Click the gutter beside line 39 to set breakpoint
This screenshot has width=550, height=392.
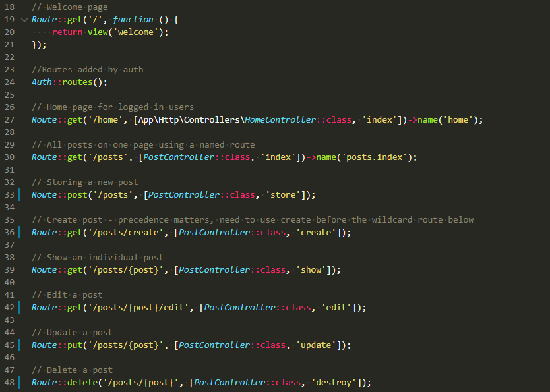pos(20,269)
